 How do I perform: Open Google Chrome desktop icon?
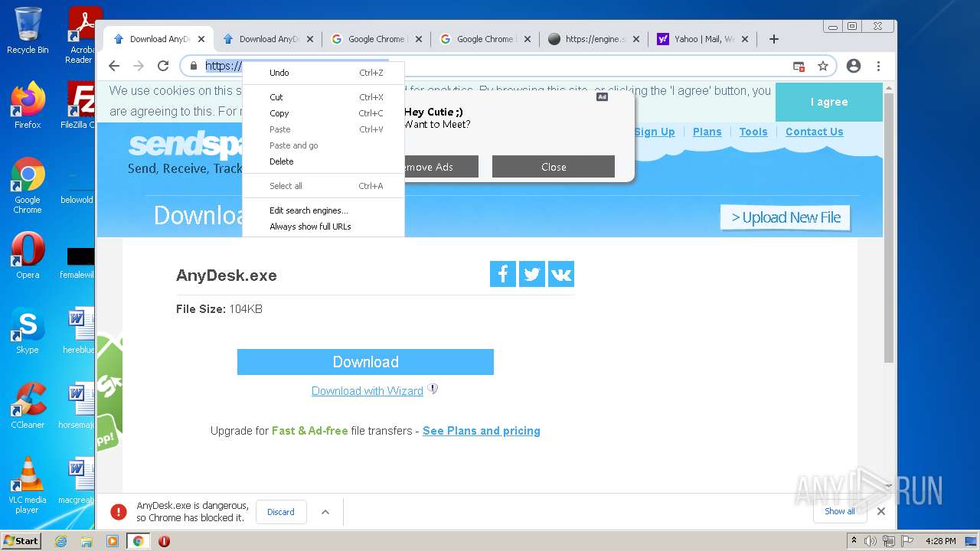tap(28, 185)
